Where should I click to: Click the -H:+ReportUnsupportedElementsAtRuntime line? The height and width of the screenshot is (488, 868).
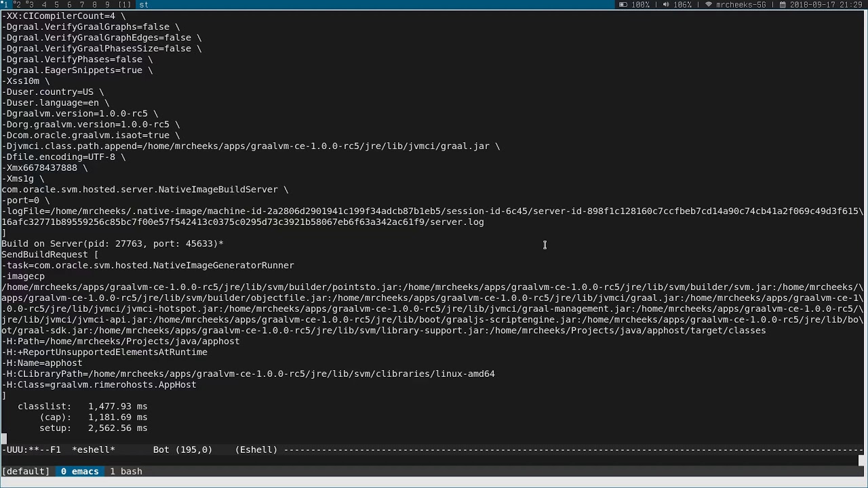click(x=104, y=352)
